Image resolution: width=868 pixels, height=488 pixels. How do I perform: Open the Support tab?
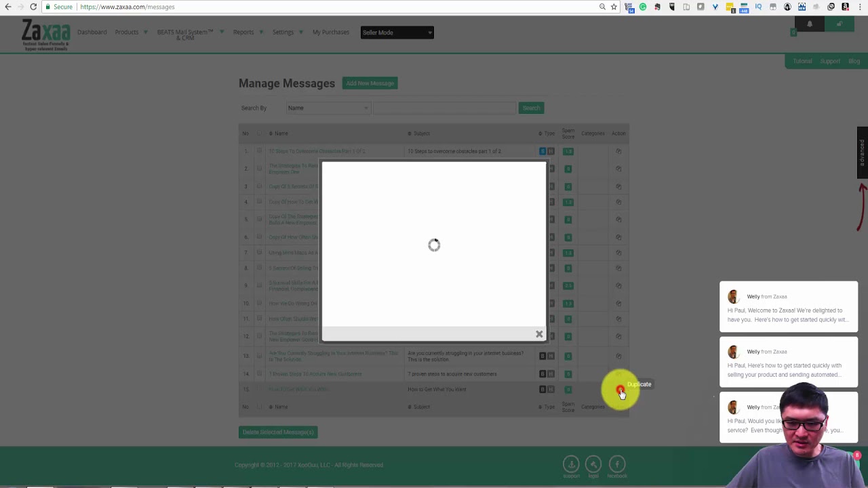830,61
